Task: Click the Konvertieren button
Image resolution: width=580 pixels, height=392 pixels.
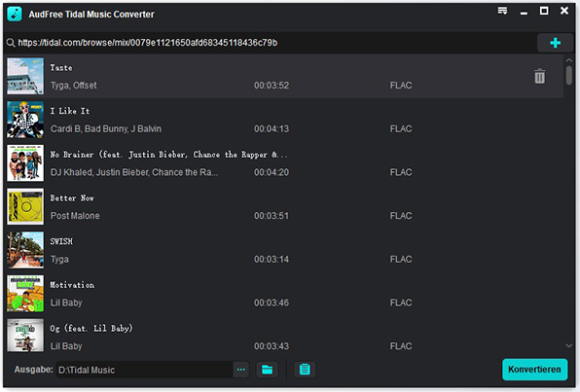Action: [x=534, y=369]
